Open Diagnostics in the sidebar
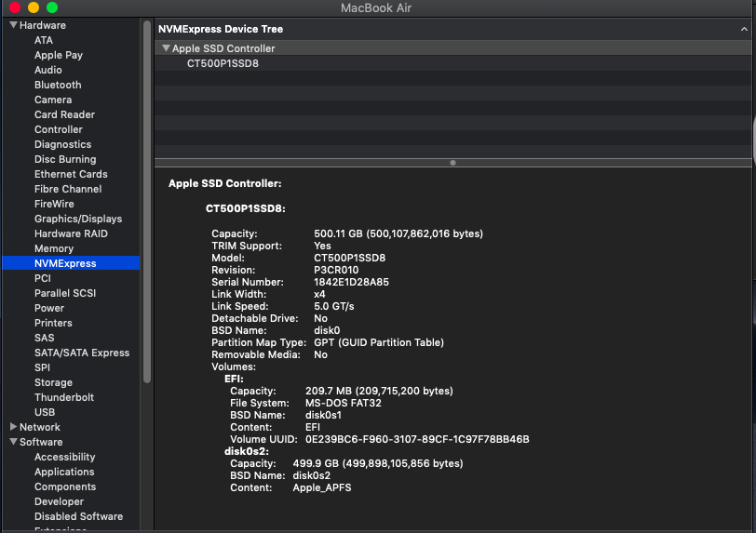This screenshot has height=533, width=756. pos(62,144)
